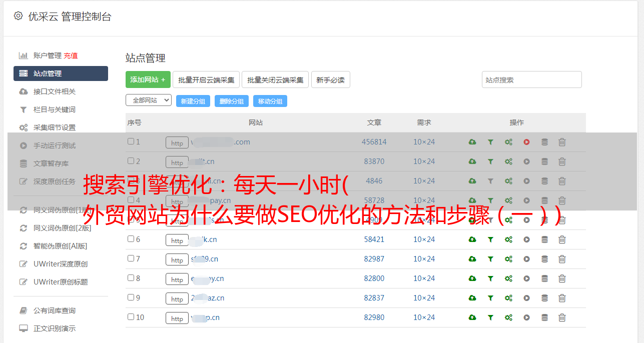Open collection settings gears in row 9
The image size is (644, 343).
point(508,298)
